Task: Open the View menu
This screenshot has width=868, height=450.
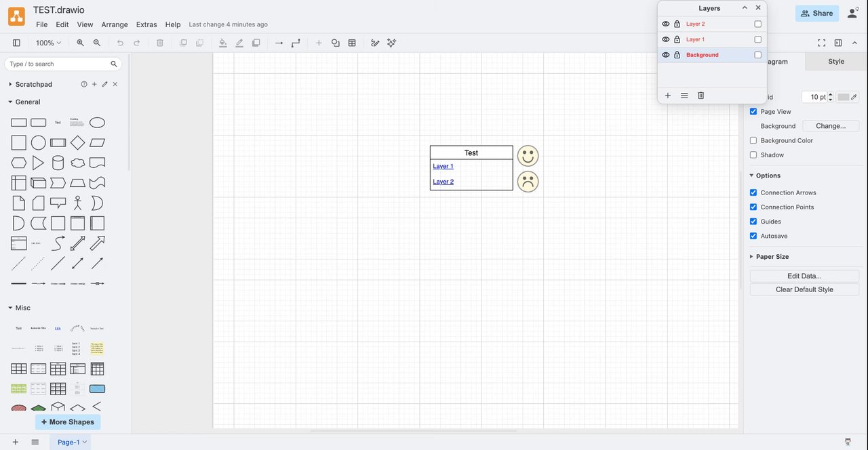Action: [x=85, y=24]
